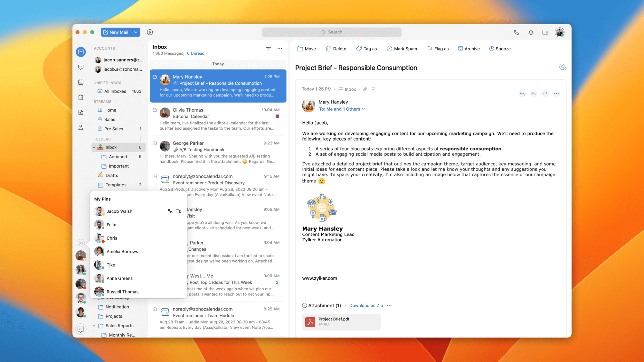Image resolution: width=644 pixels, height=362 pixels.
Task: Open the chat icon in left sidebar
Action: pos(81,67)
